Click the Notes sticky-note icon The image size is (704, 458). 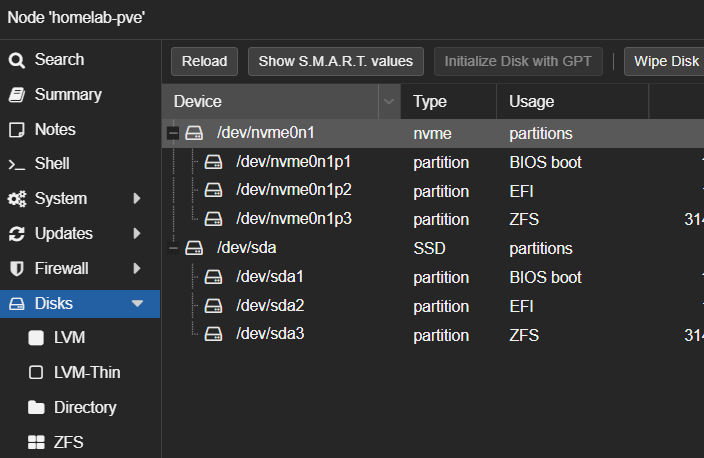[x=16, y=130]
